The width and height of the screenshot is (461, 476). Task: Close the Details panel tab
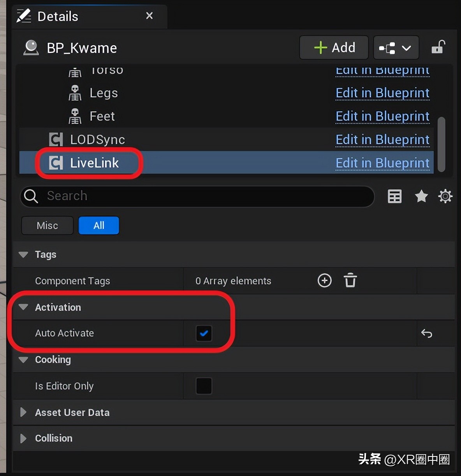pyautogui.click(x=149, y=16)
